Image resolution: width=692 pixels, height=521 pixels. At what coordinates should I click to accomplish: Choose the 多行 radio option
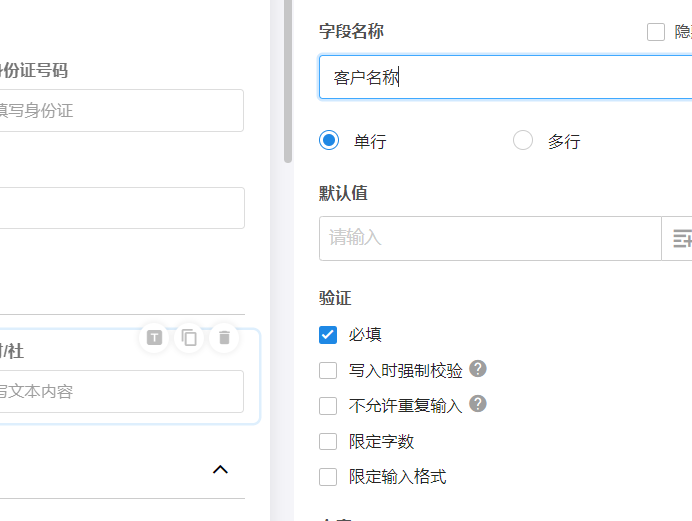(x=523, y=141)
